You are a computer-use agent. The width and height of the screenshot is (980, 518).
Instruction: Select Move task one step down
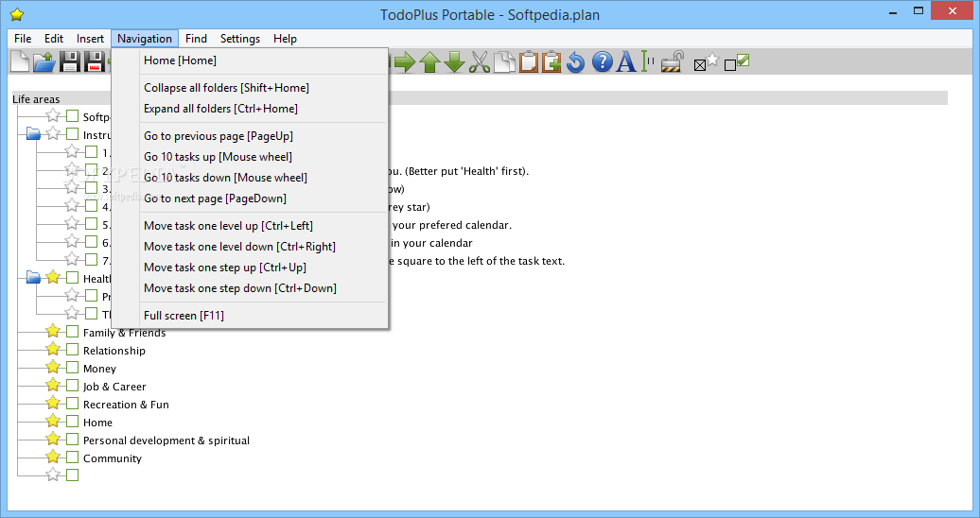[250, 288]
